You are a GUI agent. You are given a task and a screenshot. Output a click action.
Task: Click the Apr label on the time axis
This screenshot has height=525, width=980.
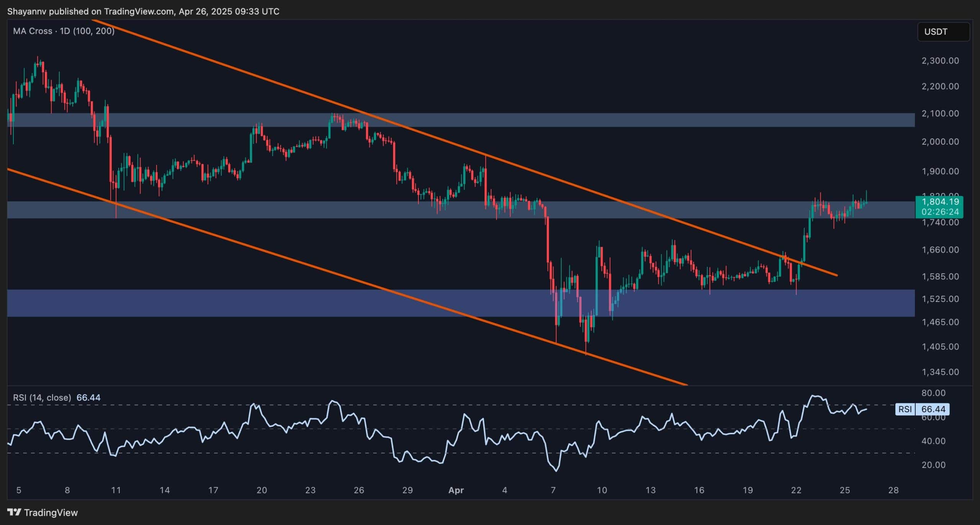coord(456,490)
